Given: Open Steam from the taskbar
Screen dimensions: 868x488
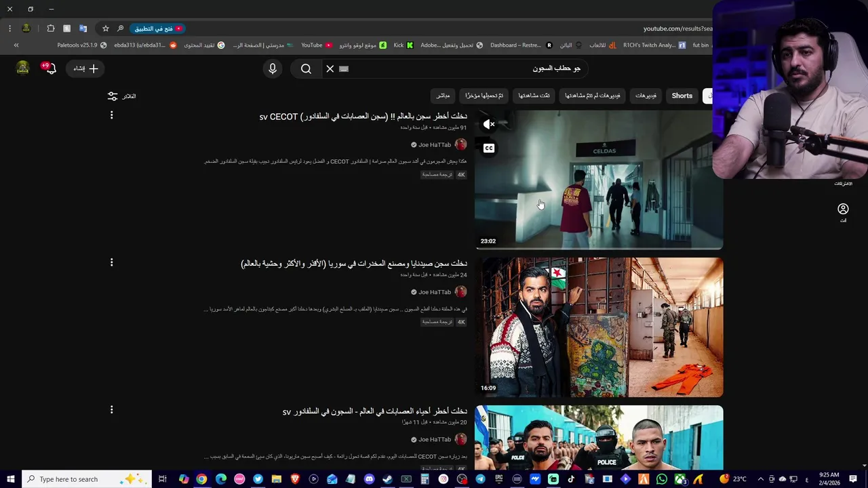Looking at the screenshot, I should point(388,479).
